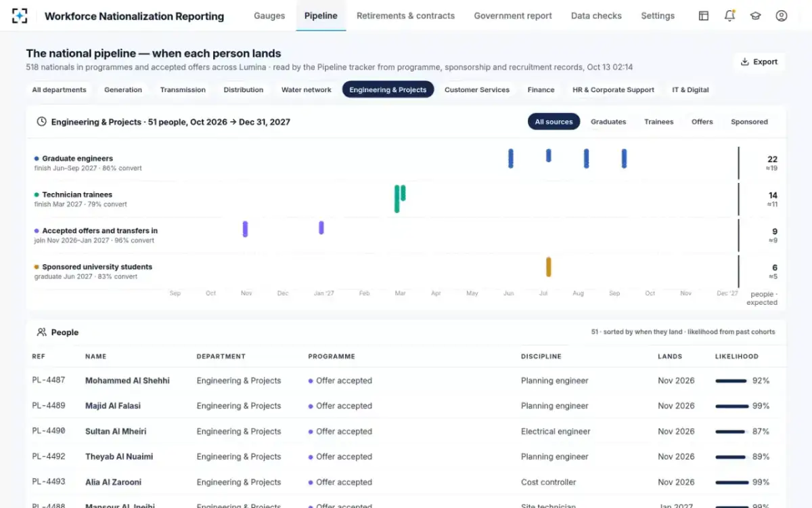Show only Graduates source
Viewport: 812px width, 508px height.
[x=608, y=122]
